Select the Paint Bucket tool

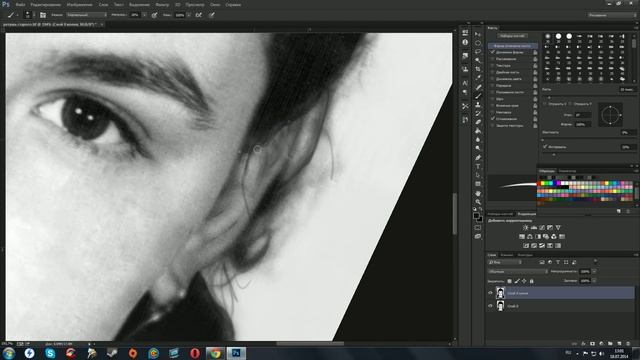[x=478, y=131]
